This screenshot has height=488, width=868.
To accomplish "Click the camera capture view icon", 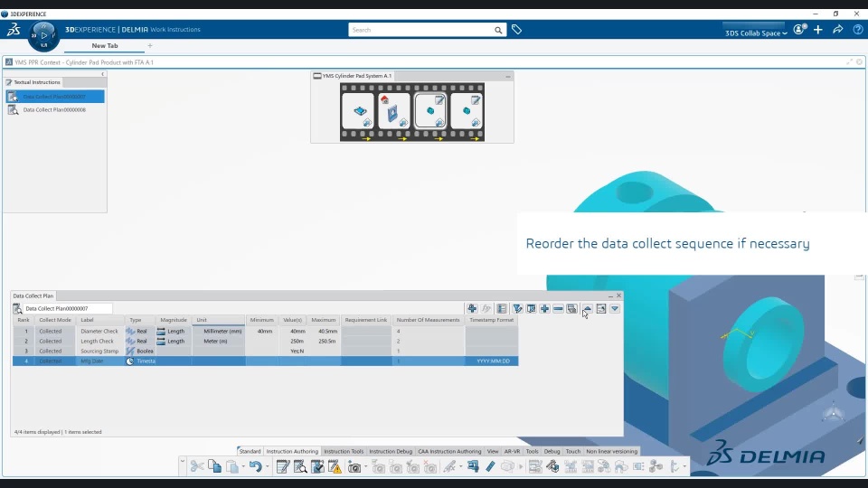I will pyautogui.click(x=354, y=467).
